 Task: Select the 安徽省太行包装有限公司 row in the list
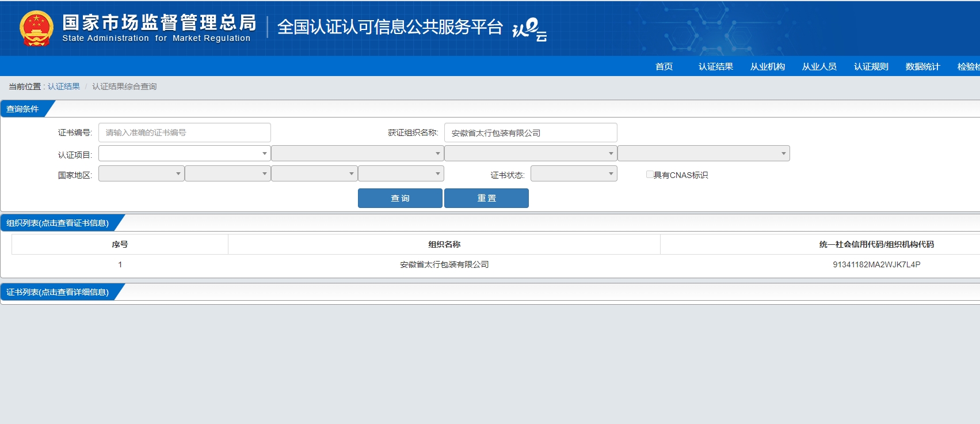(495, 264)
